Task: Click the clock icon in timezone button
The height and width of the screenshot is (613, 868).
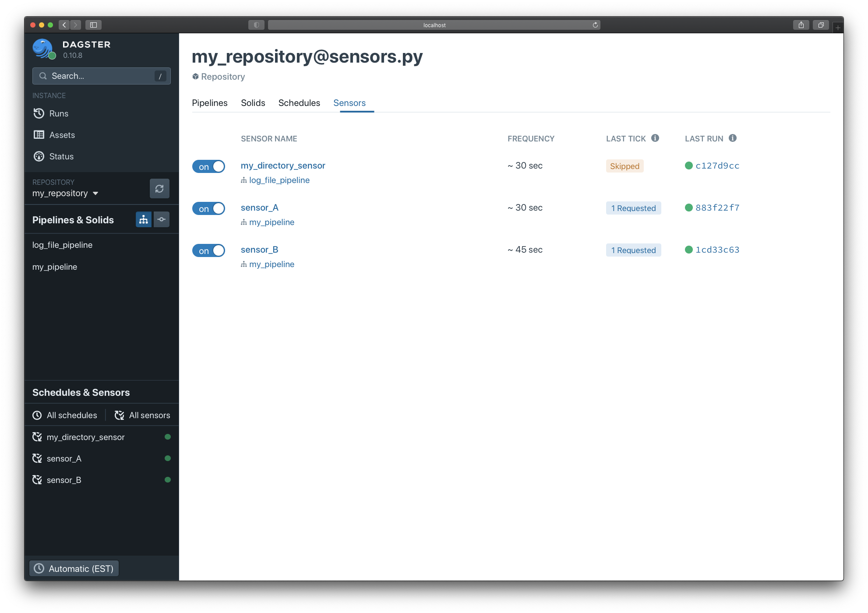Action: click(x=39, y=568)
